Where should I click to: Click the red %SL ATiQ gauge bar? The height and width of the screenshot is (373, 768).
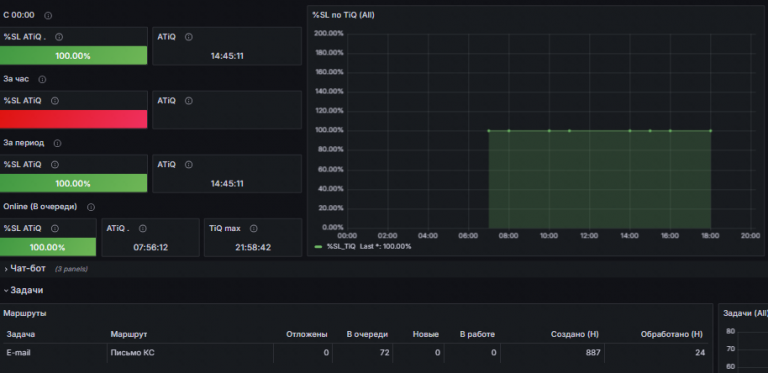point(73,119)
